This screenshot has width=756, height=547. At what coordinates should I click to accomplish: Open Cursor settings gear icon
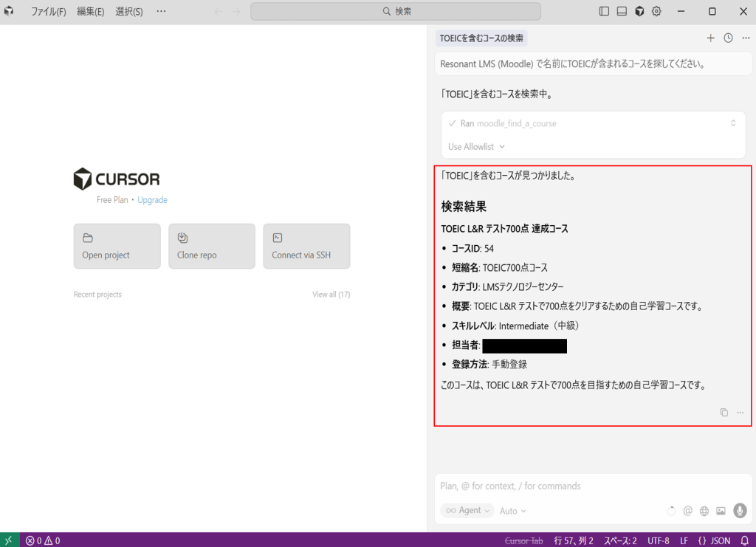pyautogui.click(x=656, y=11)
